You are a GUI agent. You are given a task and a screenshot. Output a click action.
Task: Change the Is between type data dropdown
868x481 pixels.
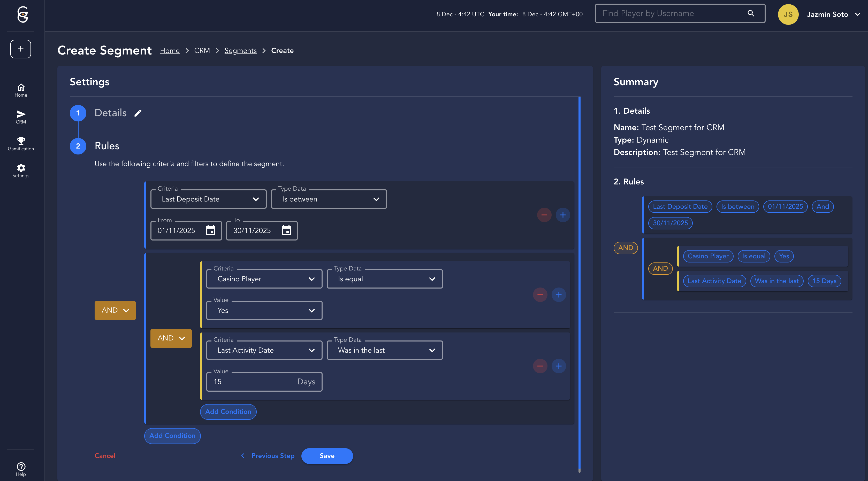point(329,199)
